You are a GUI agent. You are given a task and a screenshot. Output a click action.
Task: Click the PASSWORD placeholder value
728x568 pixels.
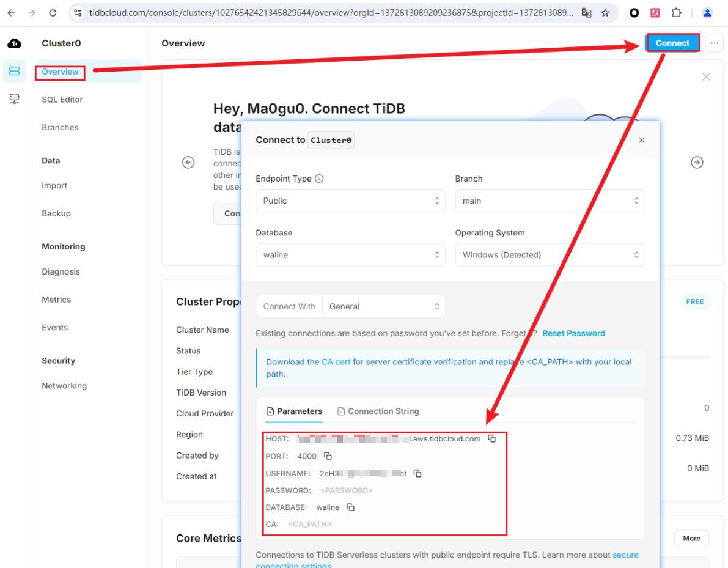pyautogui.click(x=347, y=490)
